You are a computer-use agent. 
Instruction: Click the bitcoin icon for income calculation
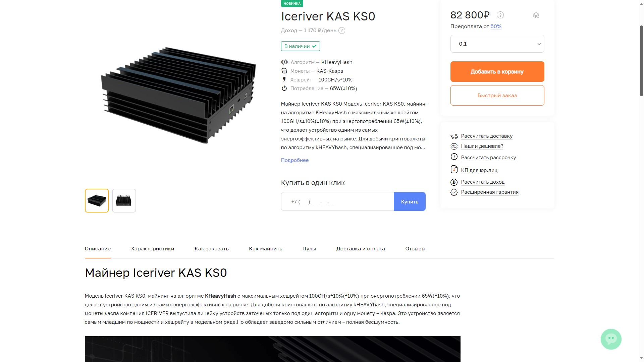point(454,182)
